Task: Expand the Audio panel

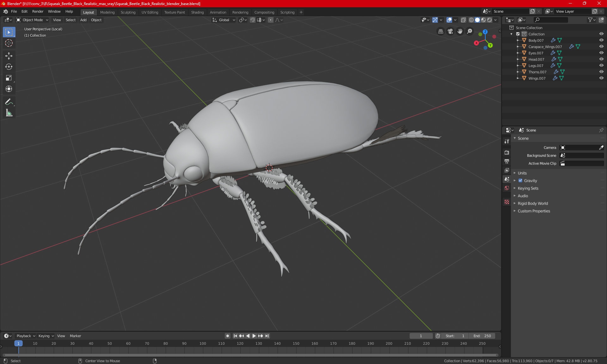Action: pyautogui.click(x=523, y=196)
